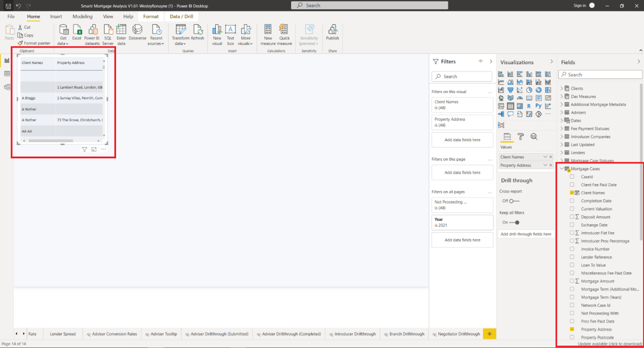This screenshot has height=348, width=644.
Task: Click the table visual horizontal scrollbar
Action: coord(51,141)
